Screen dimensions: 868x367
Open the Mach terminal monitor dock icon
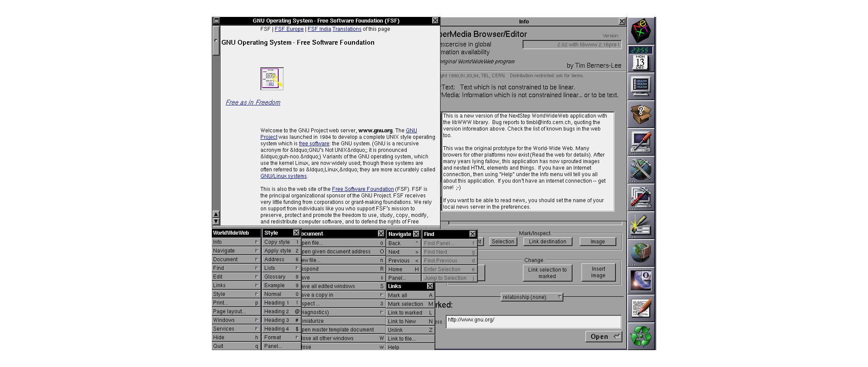coord(641,86)
